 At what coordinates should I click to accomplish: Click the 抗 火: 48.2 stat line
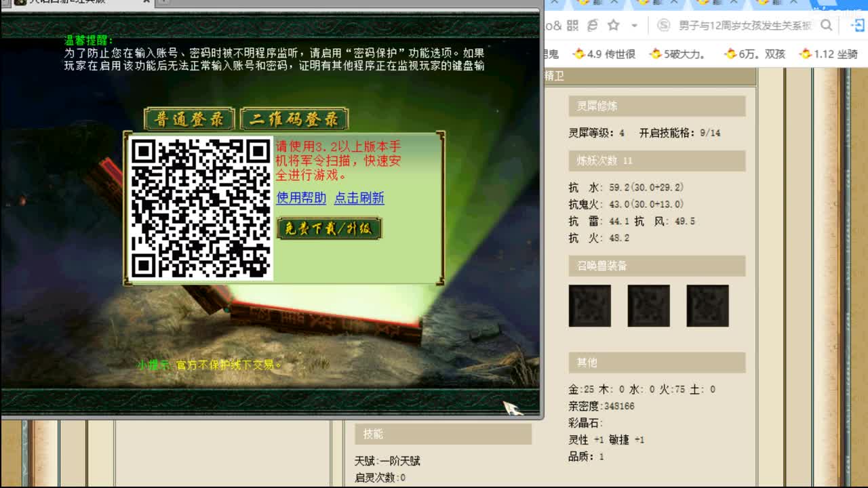[599, 238]
